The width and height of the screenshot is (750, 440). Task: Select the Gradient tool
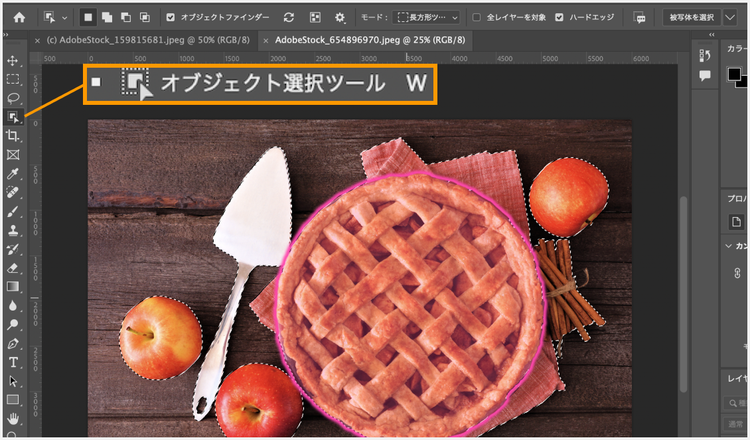[13, 286]
